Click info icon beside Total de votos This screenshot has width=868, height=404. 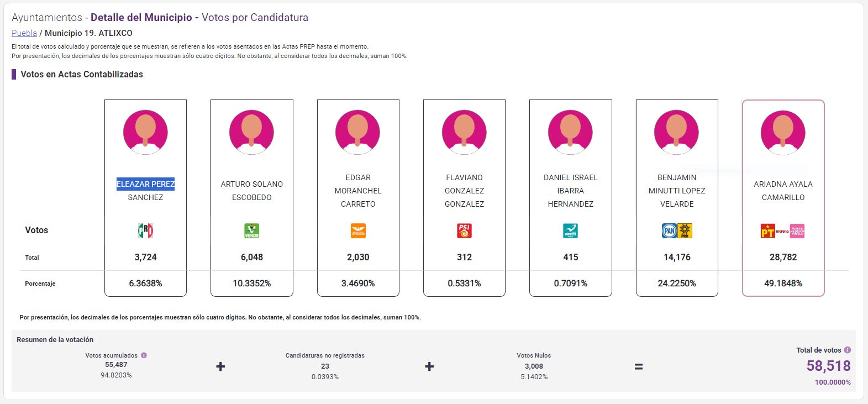click(847, 350)
